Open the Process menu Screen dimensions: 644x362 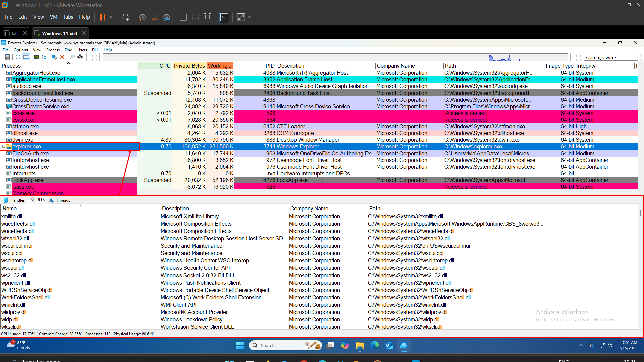click(53, 50)
